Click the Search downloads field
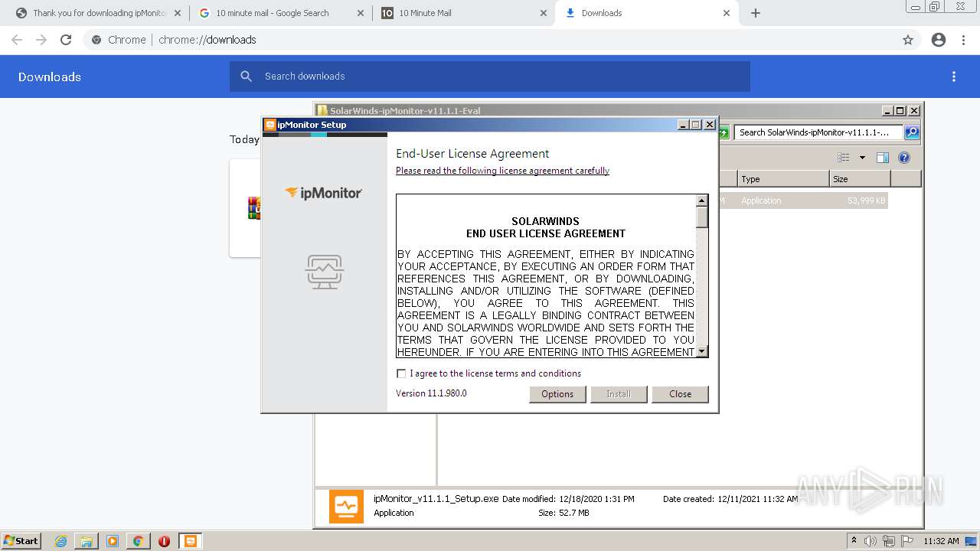 point(490,77)
